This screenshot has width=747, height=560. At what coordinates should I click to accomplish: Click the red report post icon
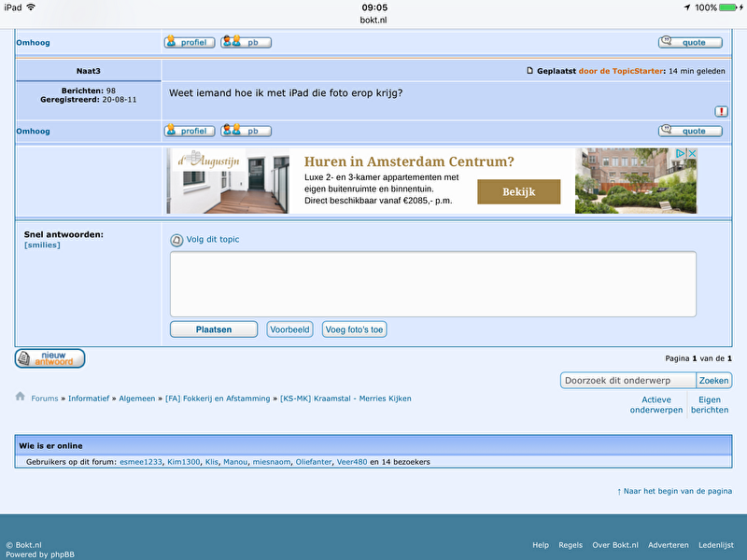pyautogui.click(x=722, y=111)
